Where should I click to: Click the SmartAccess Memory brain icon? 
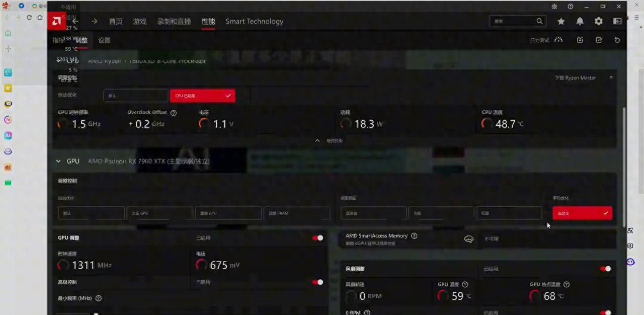tap(469, 239)
